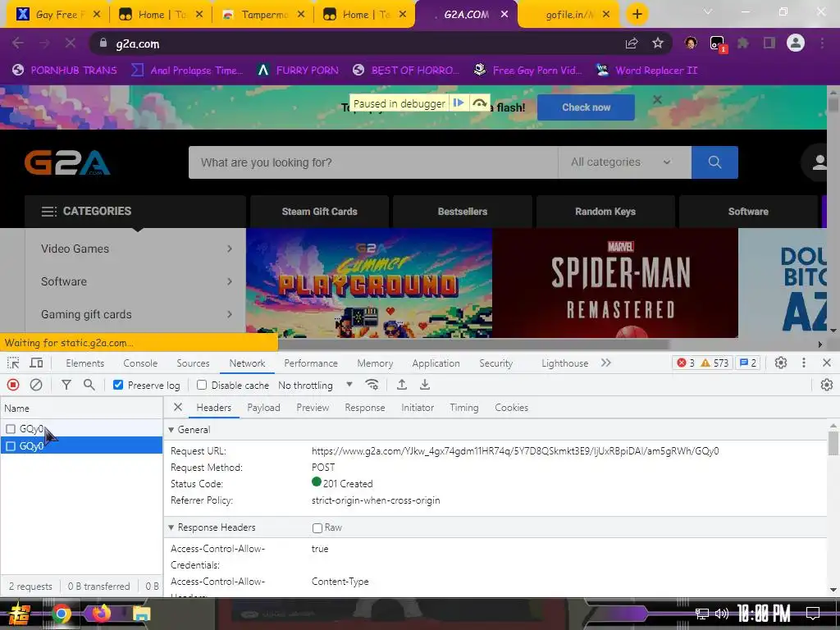Open Chrome profile avatar
This screenshot has height=630, width=840.
796,43
